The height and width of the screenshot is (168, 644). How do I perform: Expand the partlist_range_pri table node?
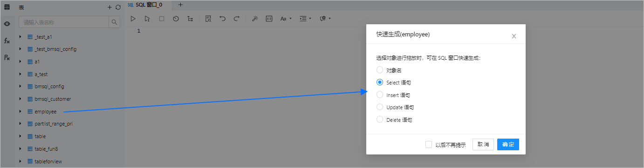tap(20, 124)
